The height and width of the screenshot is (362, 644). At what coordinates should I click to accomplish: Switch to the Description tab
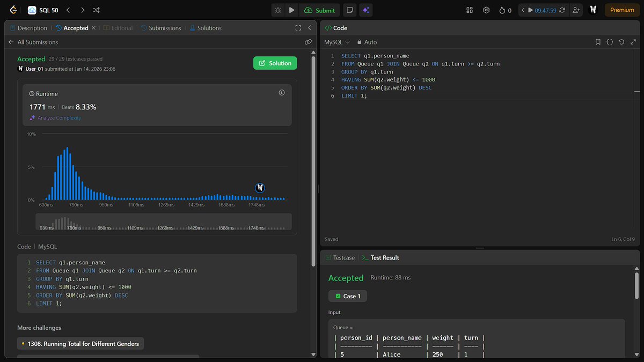pos(28,28)
